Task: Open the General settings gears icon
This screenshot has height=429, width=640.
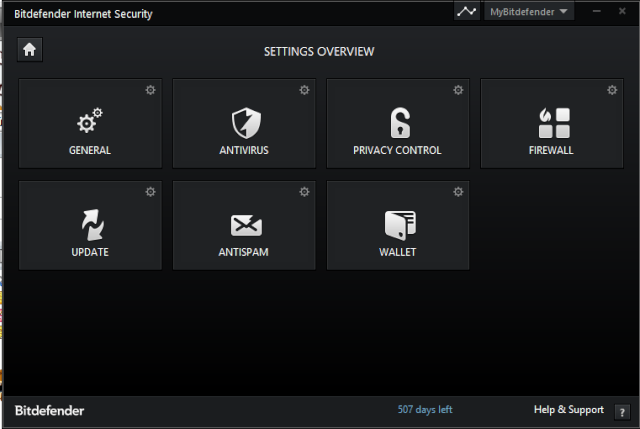Action: (90, 120)
